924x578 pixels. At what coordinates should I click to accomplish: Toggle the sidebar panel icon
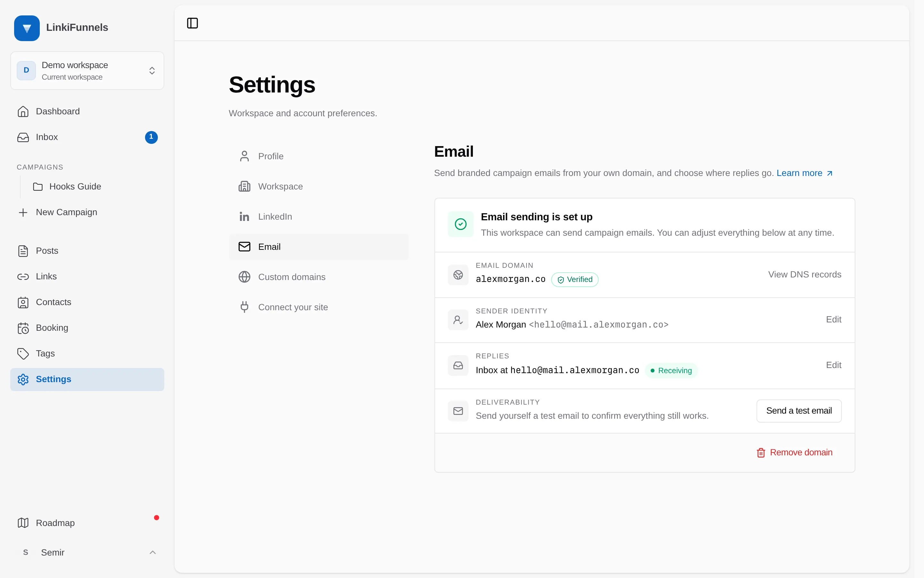click(193, 23)
